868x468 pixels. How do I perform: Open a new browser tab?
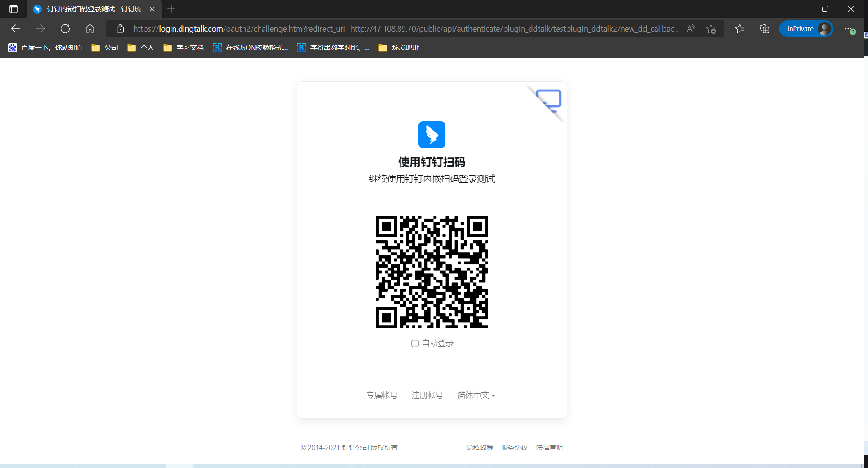point(171,9)
